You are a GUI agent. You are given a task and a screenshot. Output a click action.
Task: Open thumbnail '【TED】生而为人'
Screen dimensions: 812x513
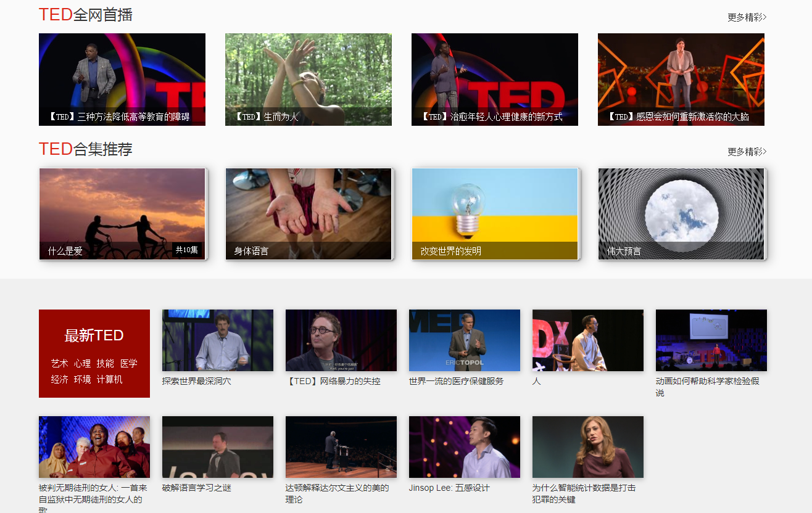click(x=309, y=80)
